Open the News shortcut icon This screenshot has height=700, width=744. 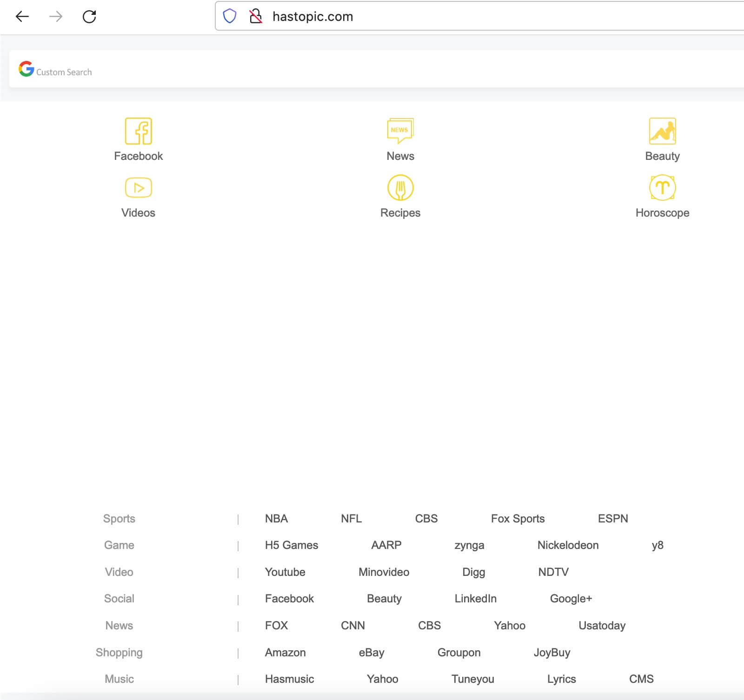400,132
